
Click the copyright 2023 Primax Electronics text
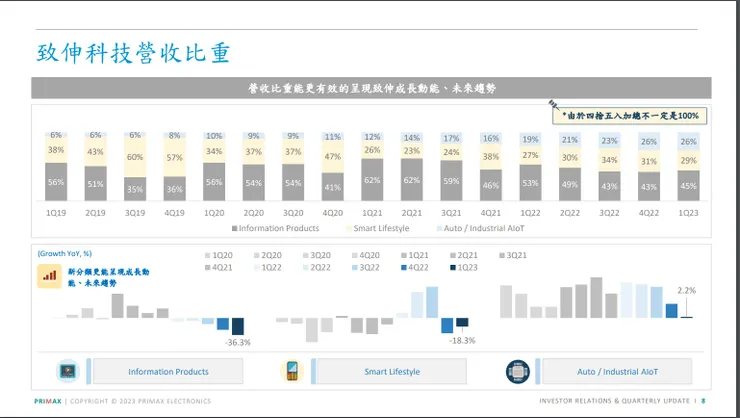141,401
